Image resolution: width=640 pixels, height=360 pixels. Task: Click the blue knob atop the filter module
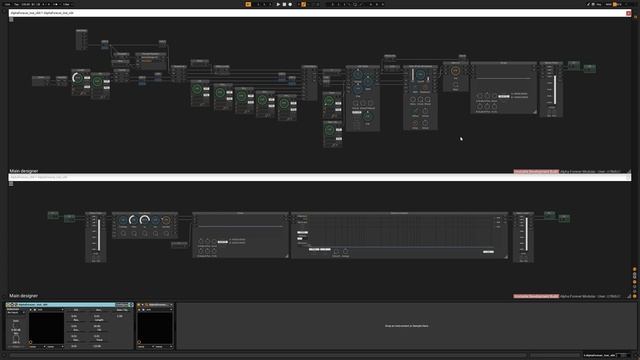(x=358, y=75)
